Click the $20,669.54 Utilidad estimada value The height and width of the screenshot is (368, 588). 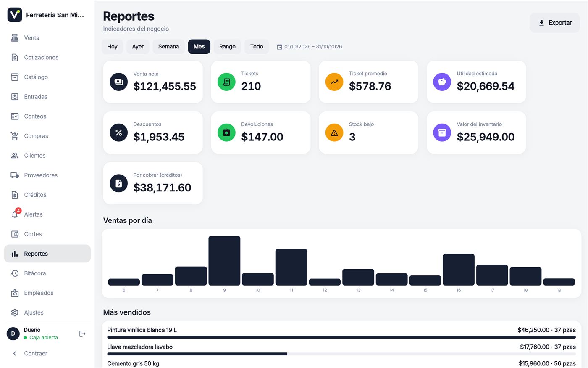486,86
